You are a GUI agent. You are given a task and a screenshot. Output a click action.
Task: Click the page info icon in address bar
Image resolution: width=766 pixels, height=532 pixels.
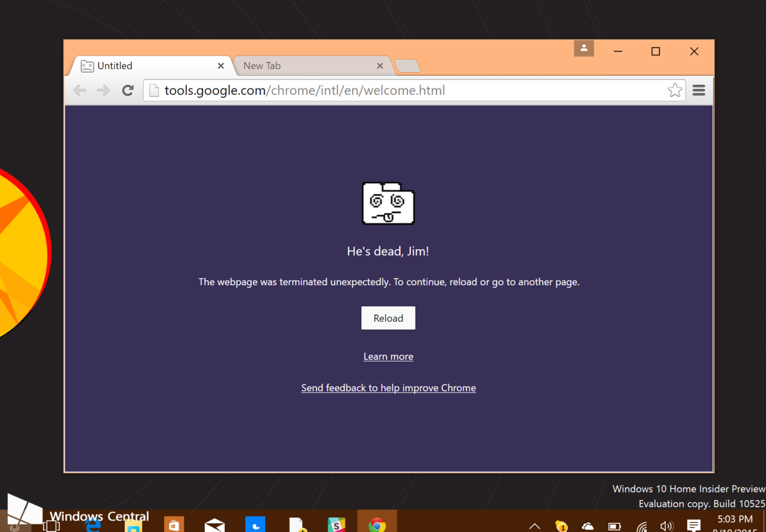pyautogui.click(x=154, y=91)
